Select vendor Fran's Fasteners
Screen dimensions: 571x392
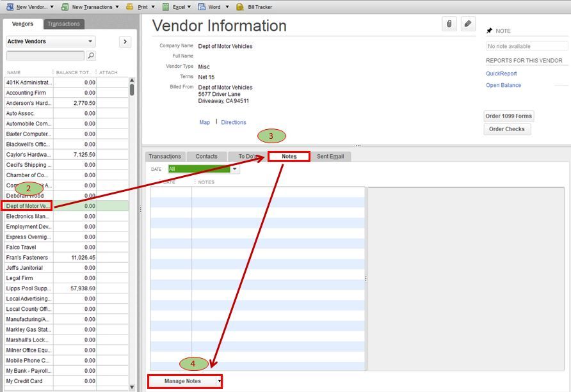29,258
